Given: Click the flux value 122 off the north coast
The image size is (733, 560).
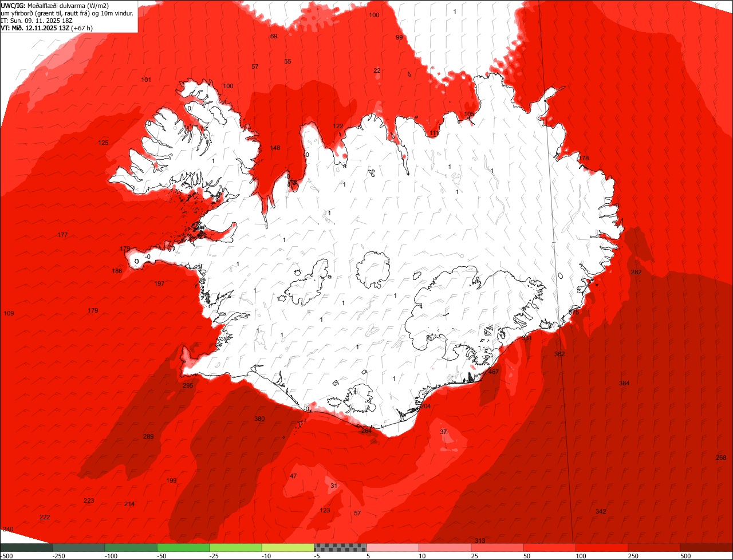Looking at the screenshot, I should [x=338, y=126].
